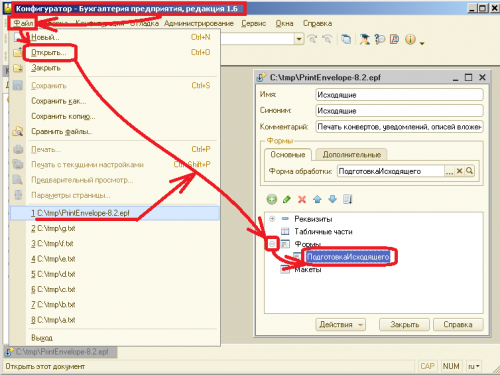The height and width of the screenshot is (375, 500).
Task: Open the Окна menu
Action: point(284,23)
